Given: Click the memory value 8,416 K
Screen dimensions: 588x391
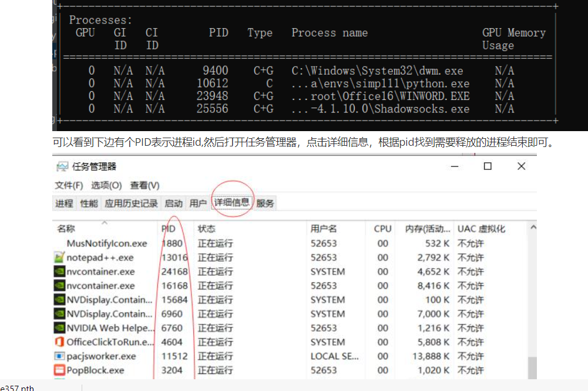Looking at the screenshot, I should pos(433,286).
